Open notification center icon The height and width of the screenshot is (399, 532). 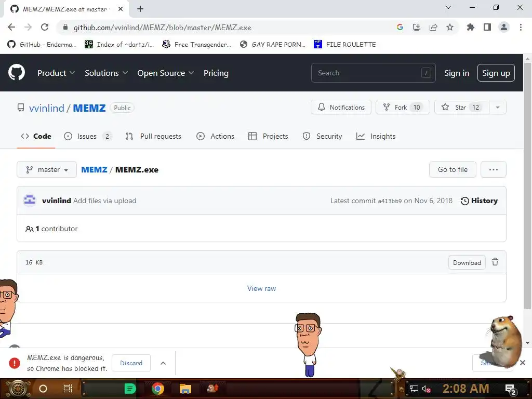[511, 389]
